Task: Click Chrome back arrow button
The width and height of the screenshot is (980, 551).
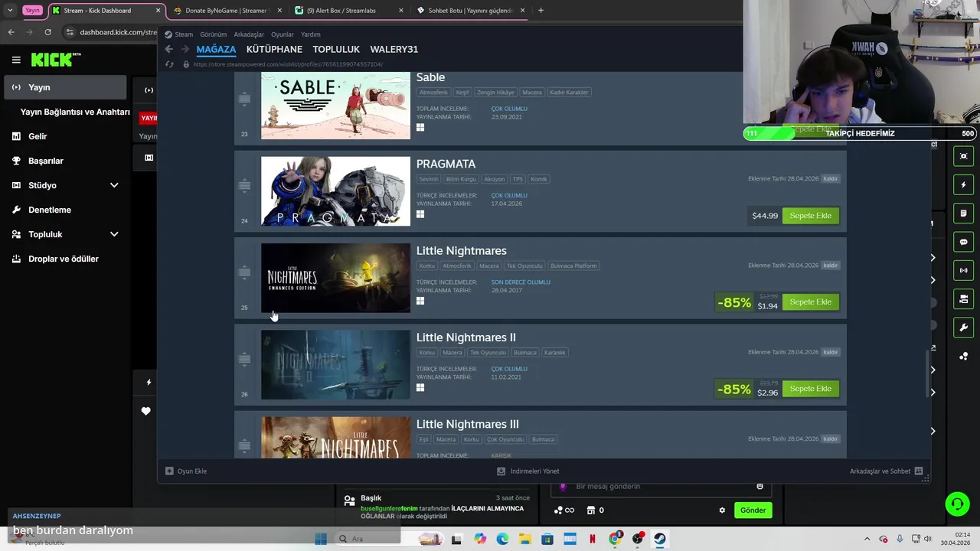Action: [x=11, y=32]
